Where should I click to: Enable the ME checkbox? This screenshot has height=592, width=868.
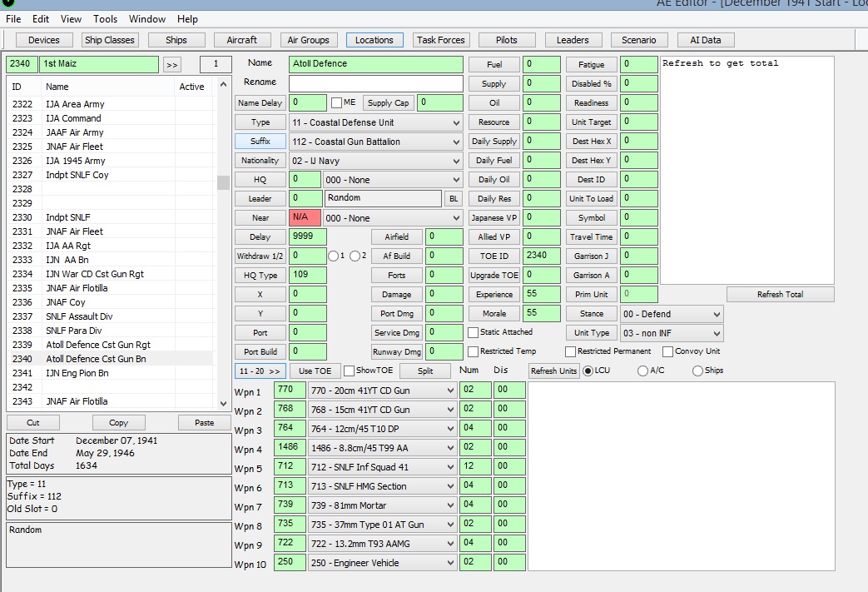point(336,103)
